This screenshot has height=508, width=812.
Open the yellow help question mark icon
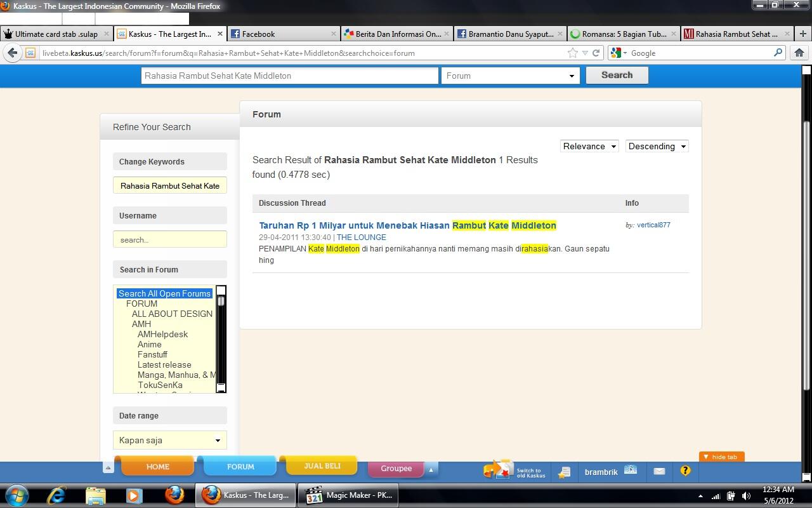(685, 471)
